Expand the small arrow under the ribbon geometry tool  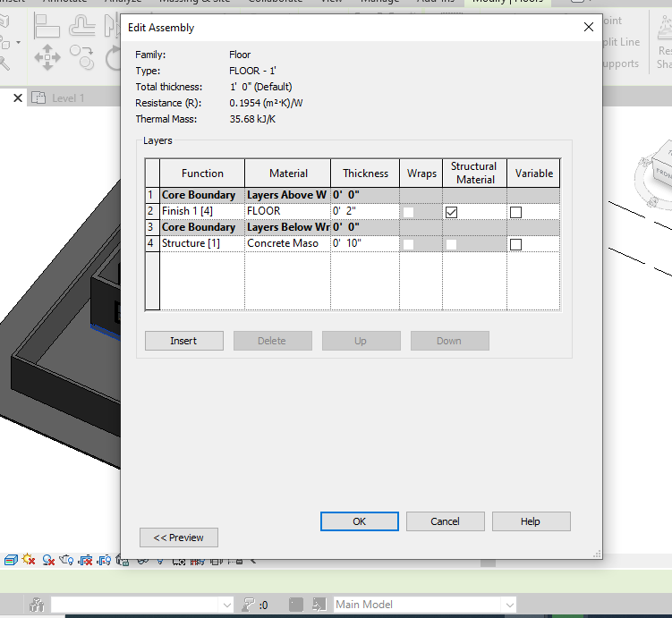pos(18,42)
